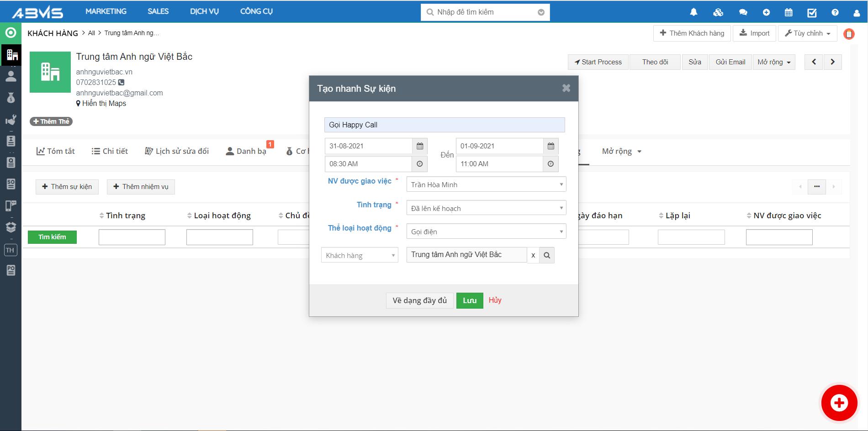Click the red floating plus button

[839, 403]
